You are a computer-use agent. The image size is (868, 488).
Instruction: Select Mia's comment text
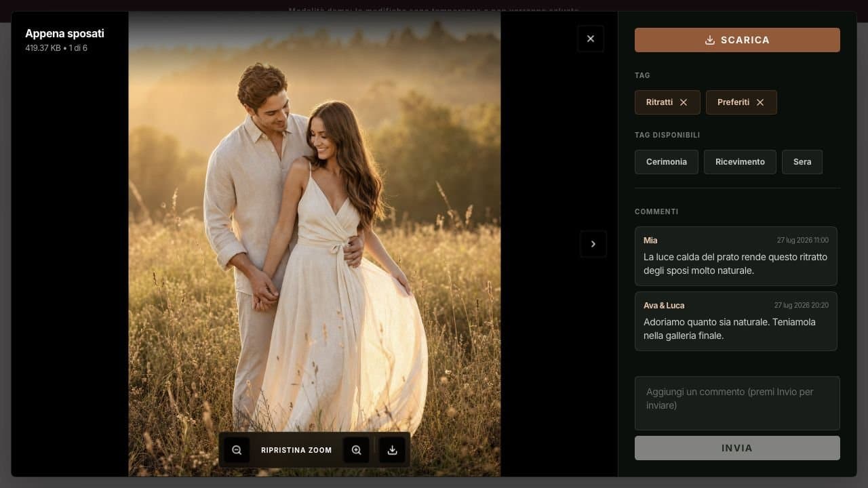click(735, 264)
